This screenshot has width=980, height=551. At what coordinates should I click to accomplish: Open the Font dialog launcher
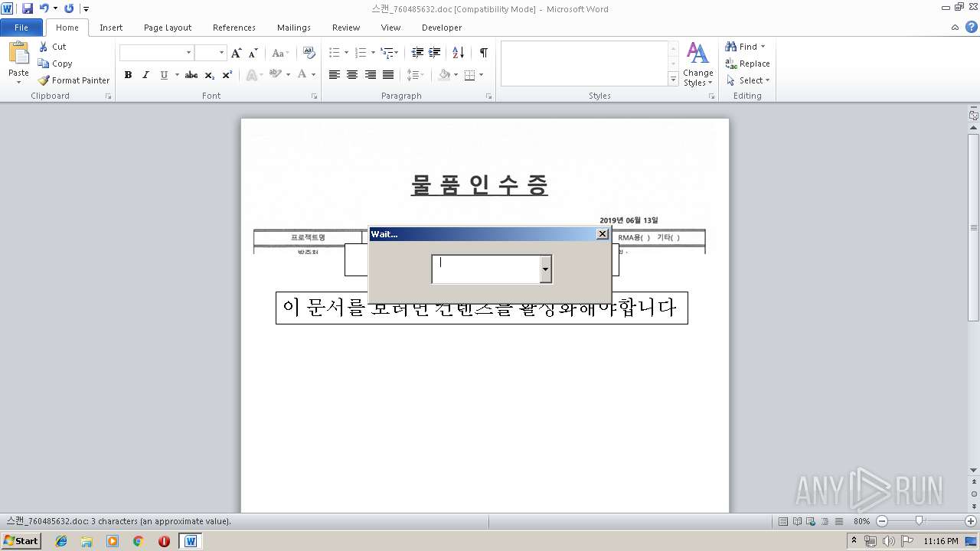point(315,96)
